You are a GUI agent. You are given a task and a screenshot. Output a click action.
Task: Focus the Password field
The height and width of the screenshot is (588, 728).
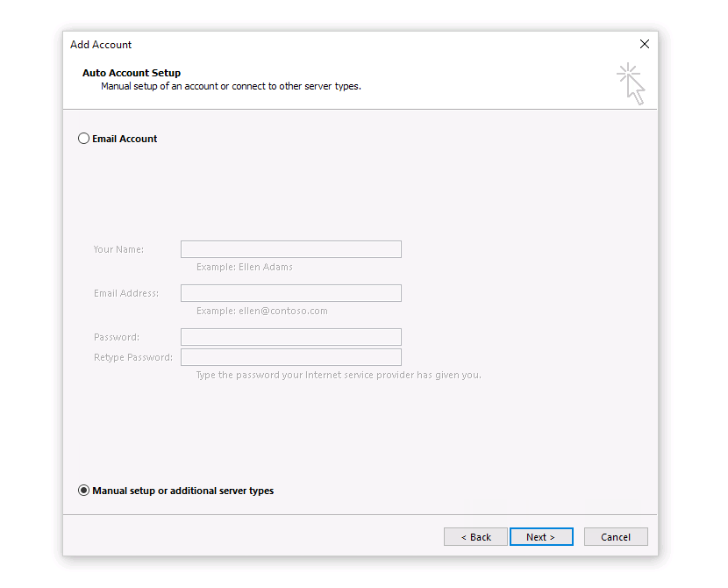pos(290,337)
